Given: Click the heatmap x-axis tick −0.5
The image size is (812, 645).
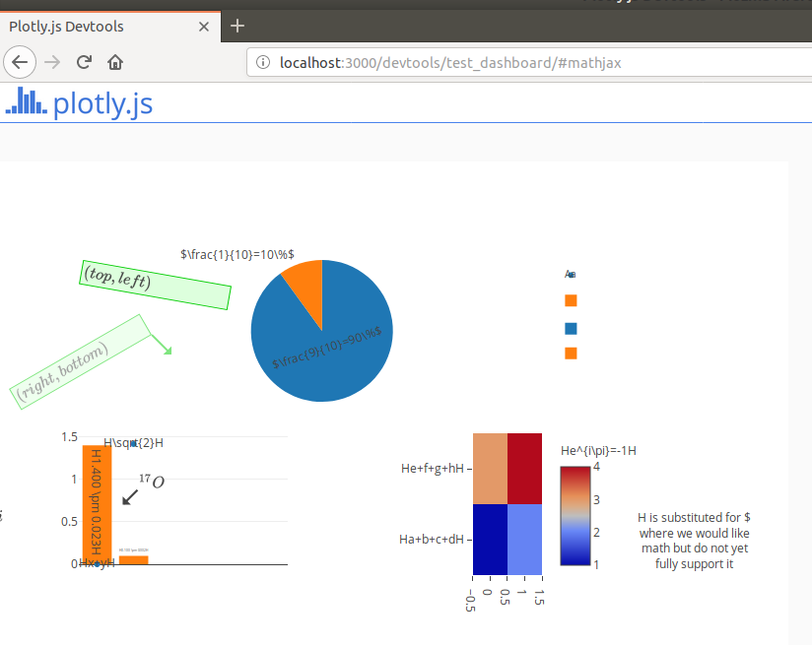Looking at the screenshot, I should coord(470,601).
